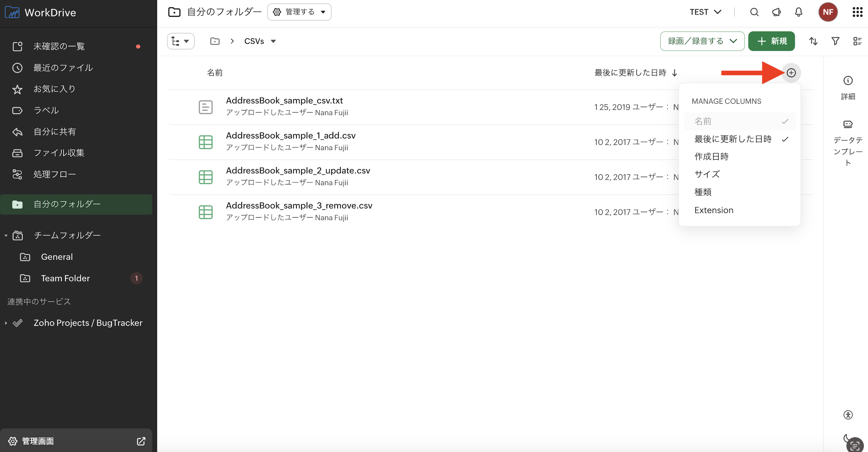Switch the list view layout icon

pos(857,41)
